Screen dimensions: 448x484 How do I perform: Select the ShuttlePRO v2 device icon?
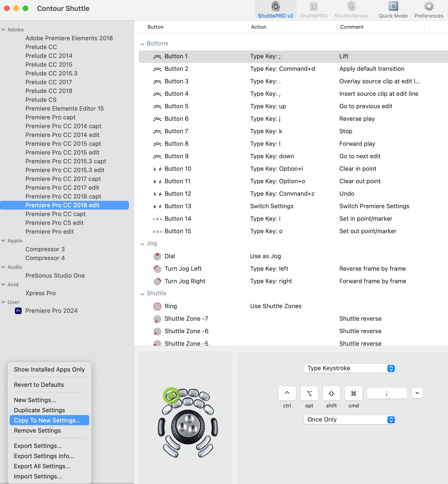(275, 6)
